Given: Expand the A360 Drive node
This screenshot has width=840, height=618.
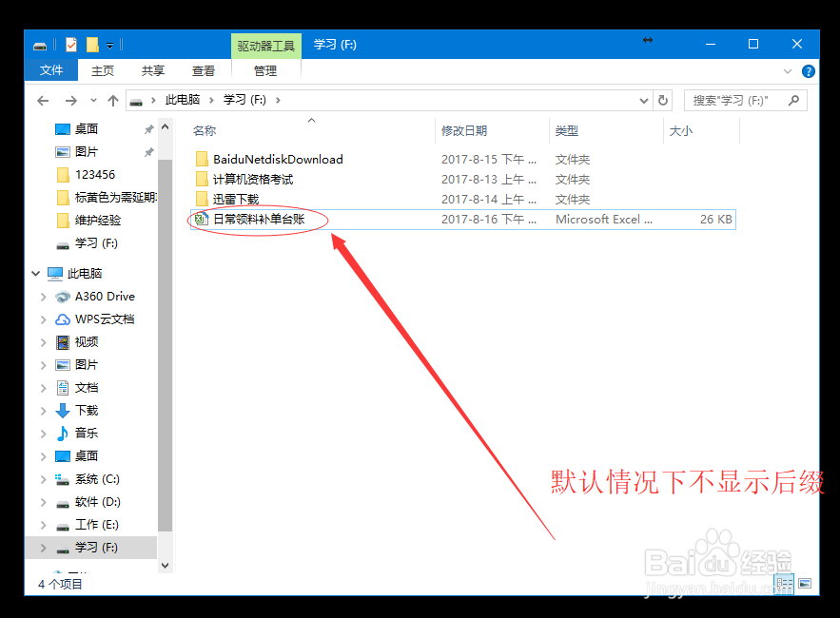Looking at the screenshot, I should point(44,297).
